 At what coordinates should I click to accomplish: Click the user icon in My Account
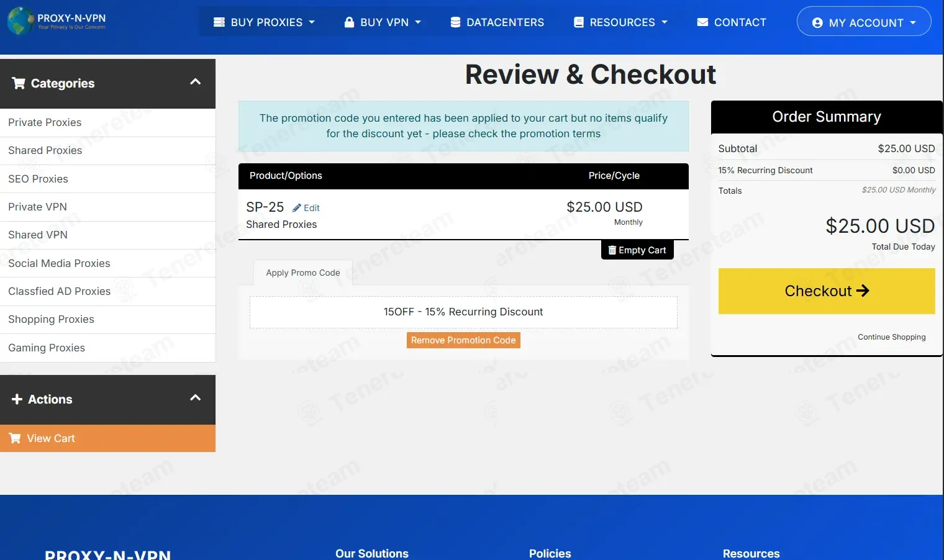(x=817, y=23)
